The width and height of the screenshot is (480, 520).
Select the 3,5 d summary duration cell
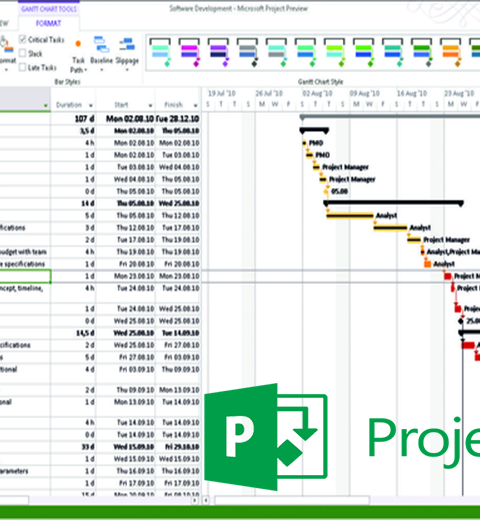[x=73, y=131]
